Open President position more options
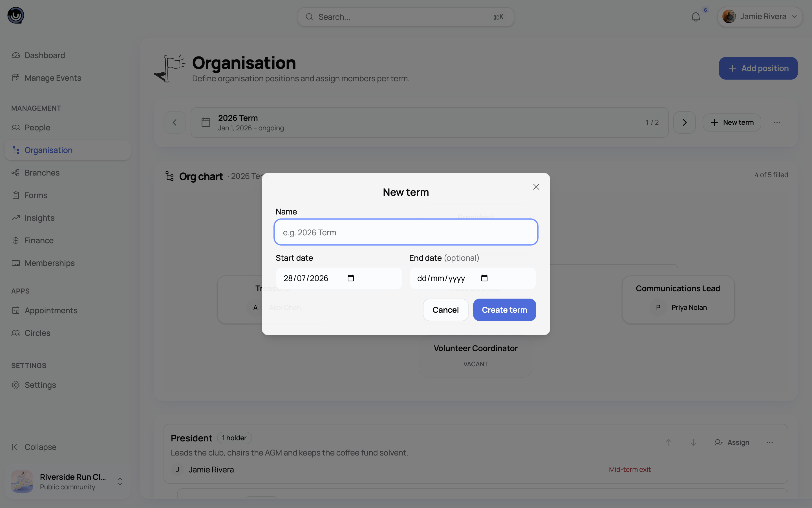This screenshot has width=812, height=508. (x=770, y=443)
